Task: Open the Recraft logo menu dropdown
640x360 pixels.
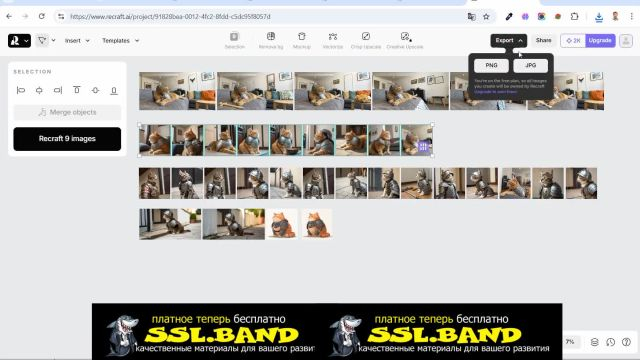Action: click(19, 40)
